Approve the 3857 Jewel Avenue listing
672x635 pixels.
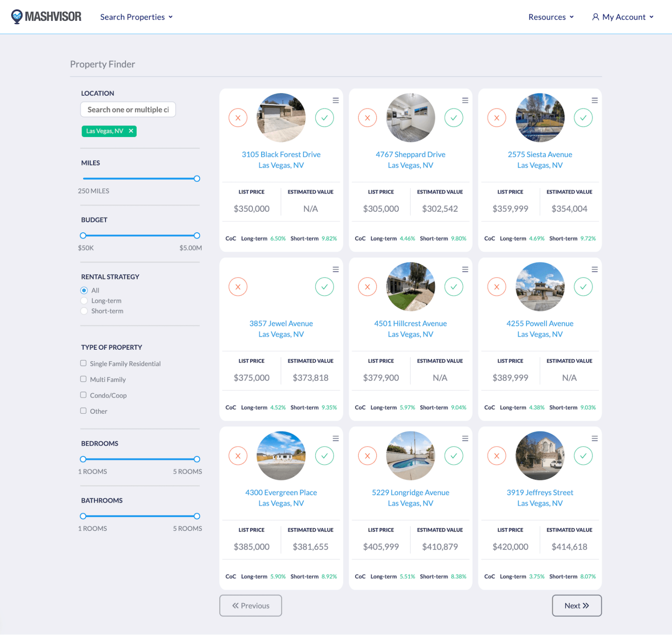point(324,287)
